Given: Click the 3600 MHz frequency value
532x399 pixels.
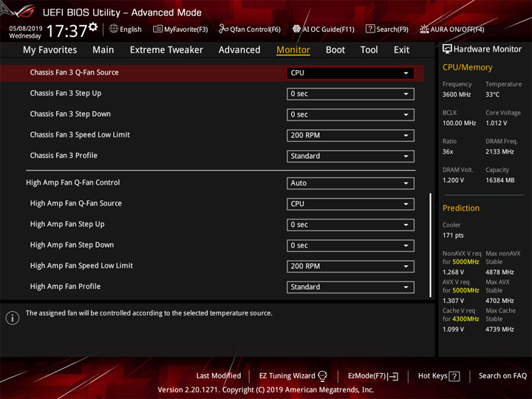Looking at the screenshot, I should (x=457, y=95).
